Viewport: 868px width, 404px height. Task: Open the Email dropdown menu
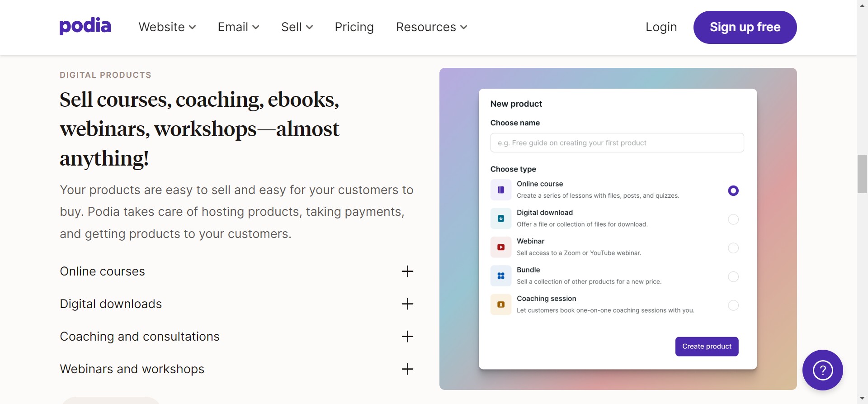coord(238,27)
